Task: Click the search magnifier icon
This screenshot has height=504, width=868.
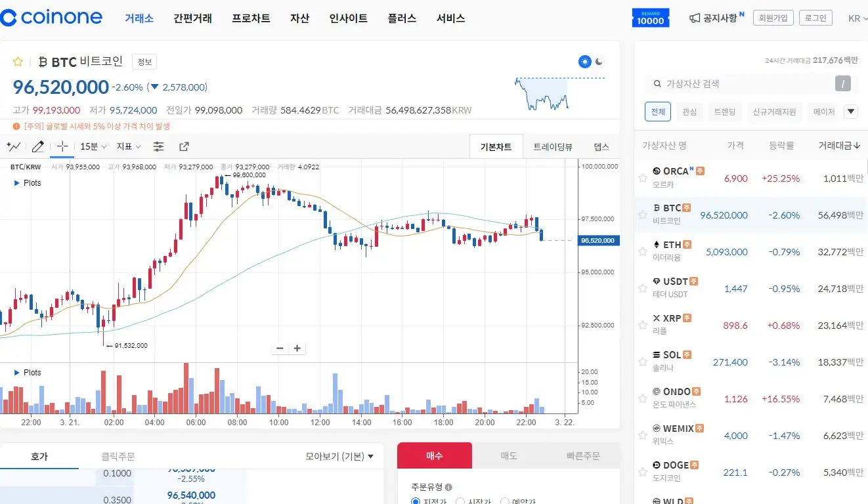Action: tap(657, 84)
